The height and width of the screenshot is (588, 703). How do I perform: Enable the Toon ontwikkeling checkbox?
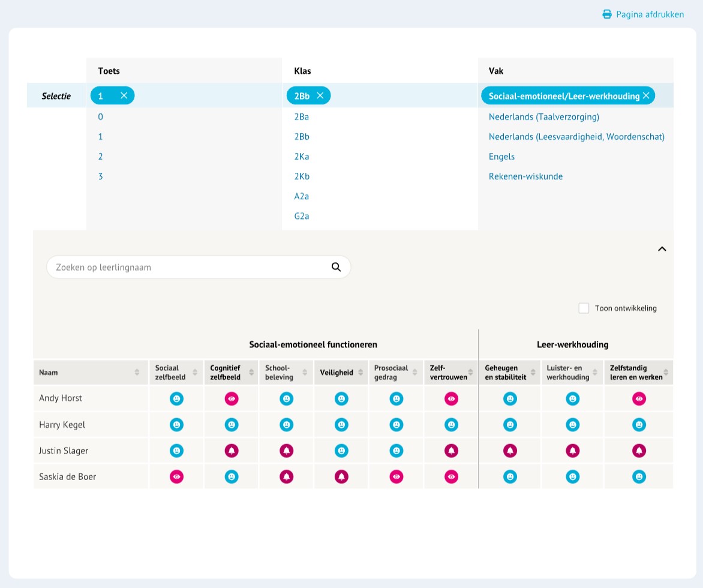point(584,308)
